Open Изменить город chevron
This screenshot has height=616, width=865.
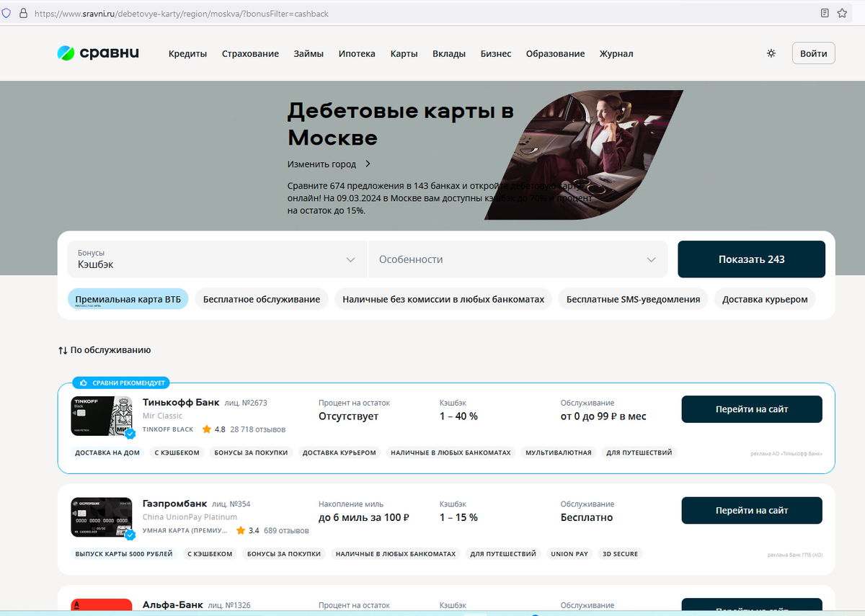point(368,164)
